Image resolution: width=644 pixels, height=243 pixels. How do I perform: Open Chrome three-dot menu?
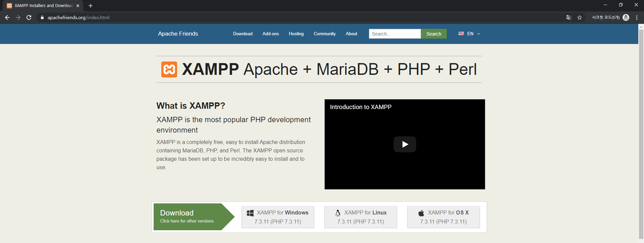[637, 17]
